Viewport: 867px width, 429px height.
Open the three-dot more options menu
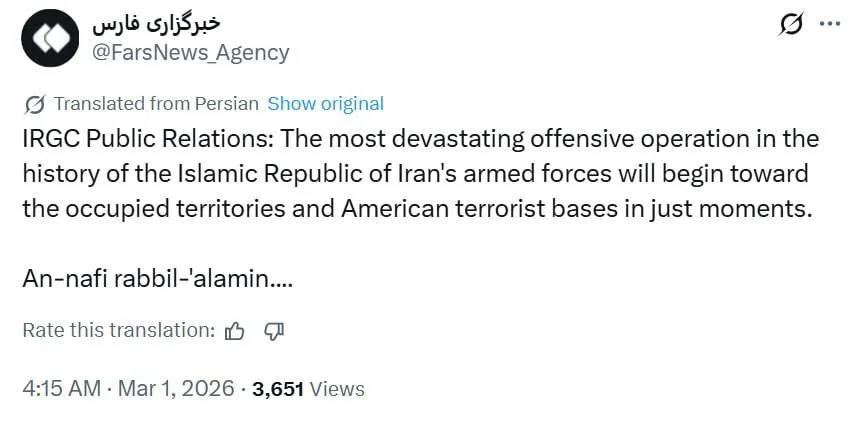[x=829, y=25]
